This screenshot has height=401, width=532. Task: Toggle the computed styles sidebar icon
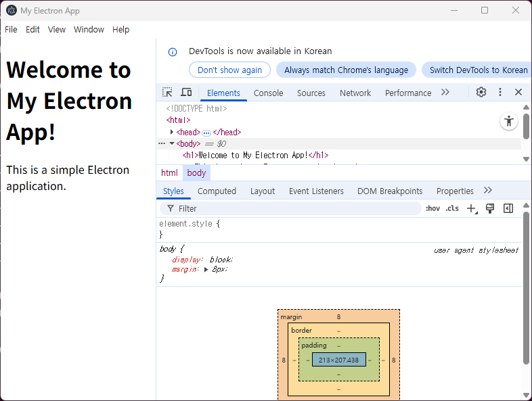pos(508,208)
